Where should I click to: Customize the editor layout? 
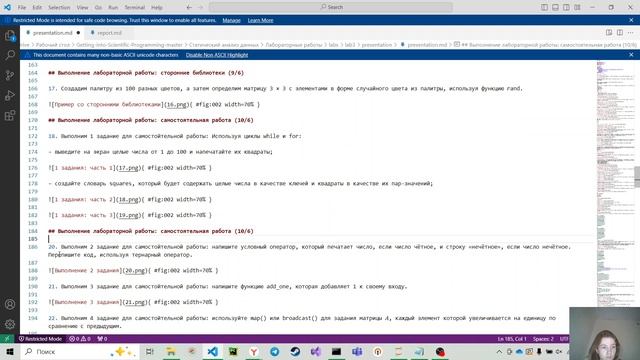[x=577, y=7]
